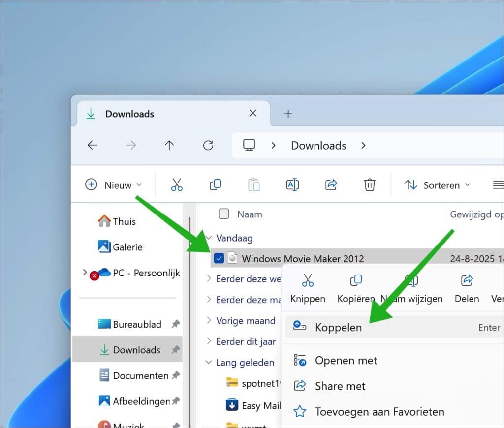Screen dimensions: 504x428
Task: Expand the Vorige maand group
Action: pos(209,320)
